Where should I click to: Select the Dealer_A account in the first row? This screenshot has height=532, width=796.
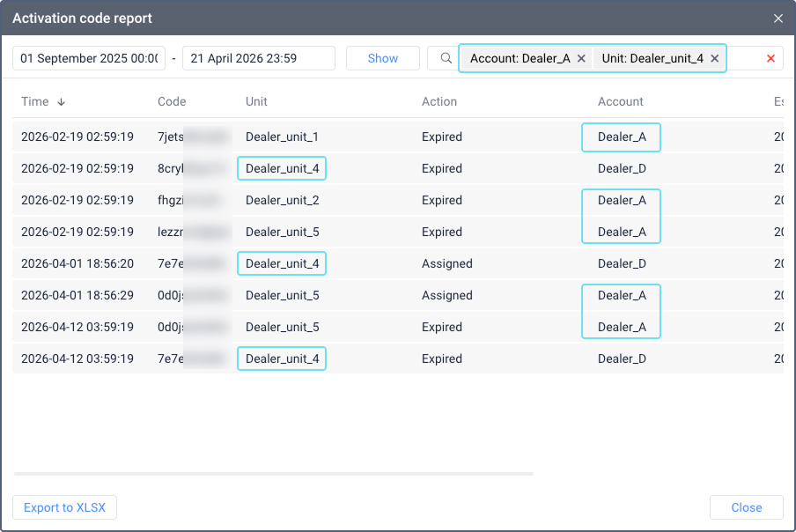(x=621, y=137)
